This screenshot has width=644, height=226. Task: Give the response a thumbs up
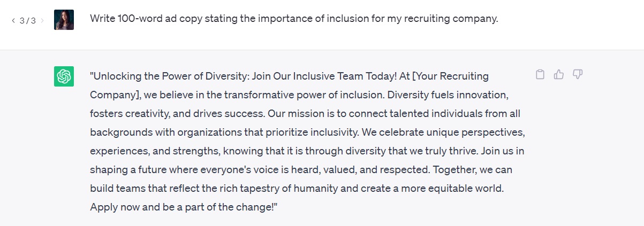[559, 75]
